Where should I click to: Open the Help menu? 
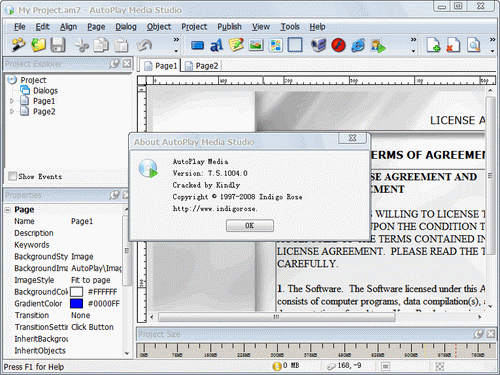pyautogui.click(x=317, y=27)
